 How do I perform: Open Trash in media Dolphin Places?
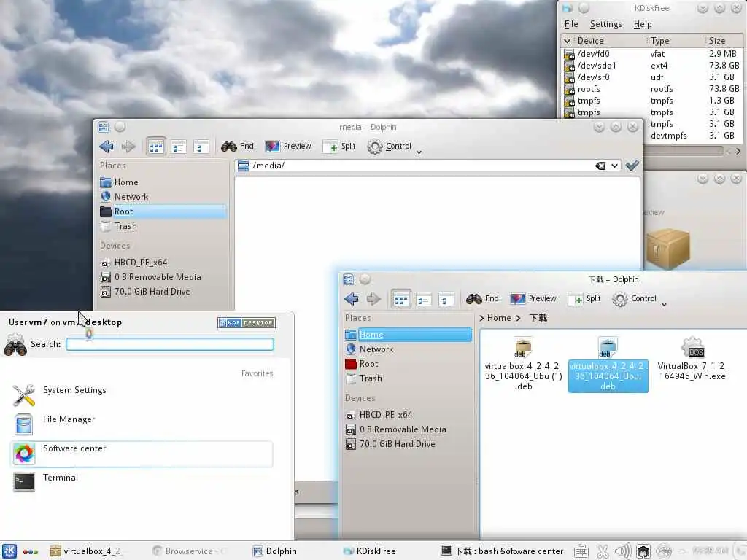163,226
